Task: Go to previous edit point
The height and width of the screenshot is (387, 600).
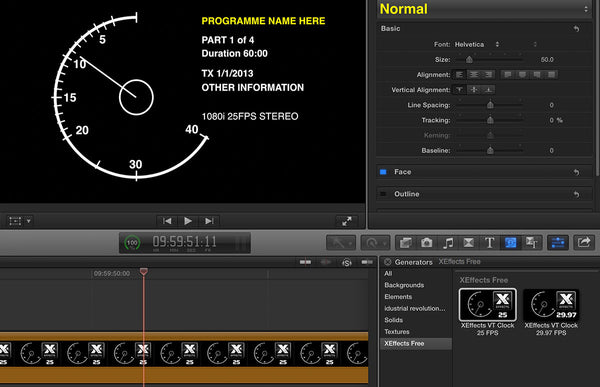Action: [x=167, y=221]
